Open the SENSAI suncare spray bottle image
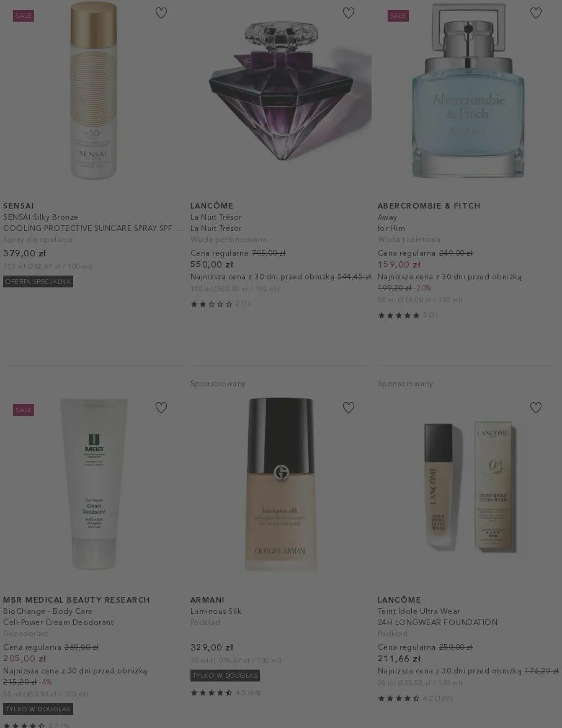Screen dimensions: 562x728 (x=94, y=90)
